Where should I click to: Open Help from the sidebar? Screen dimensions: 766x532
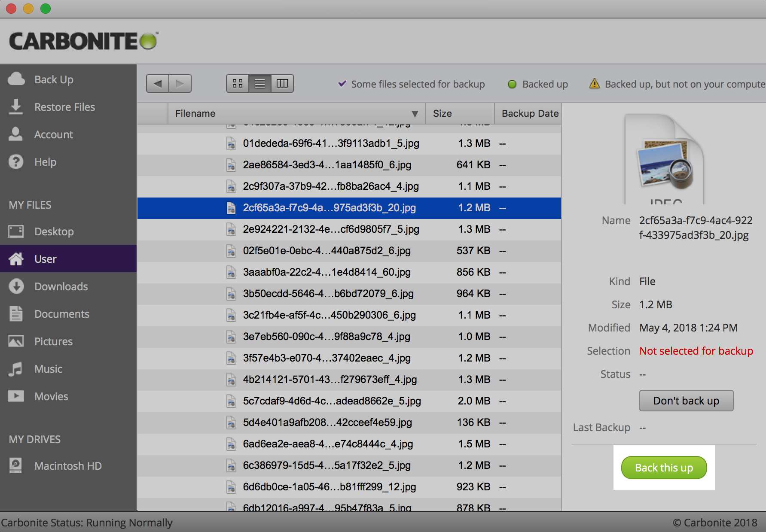(x=45, y=162)
